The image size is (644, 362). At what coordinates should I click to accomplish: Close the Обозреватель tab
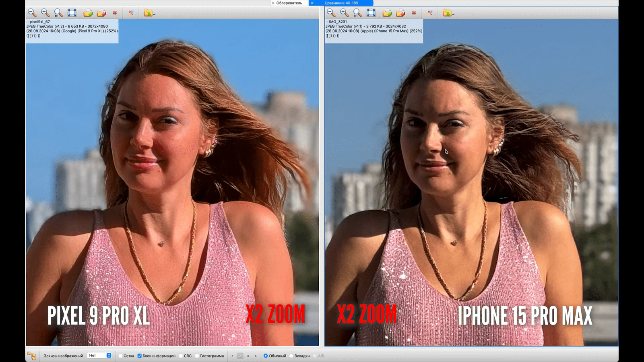pyautogui.click(x=273, y=3)
